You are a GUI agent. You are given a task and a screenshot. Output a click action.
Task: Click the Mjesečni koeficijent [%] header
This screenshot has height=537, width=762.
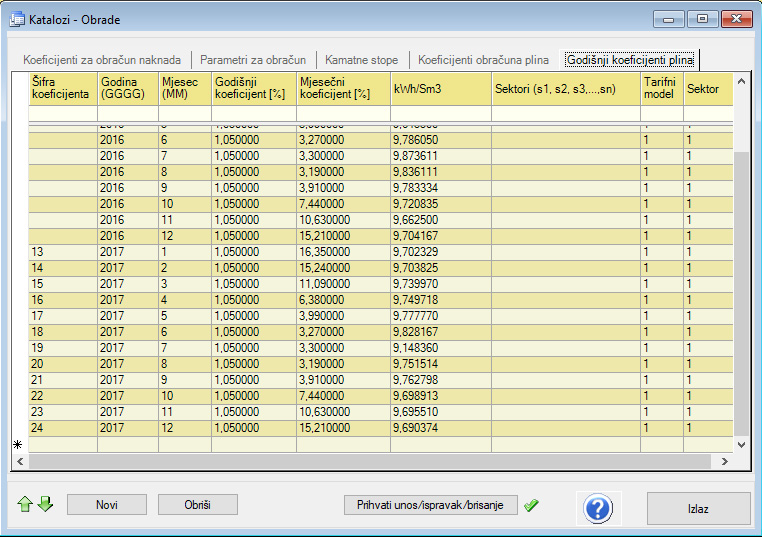click(343, 88)
